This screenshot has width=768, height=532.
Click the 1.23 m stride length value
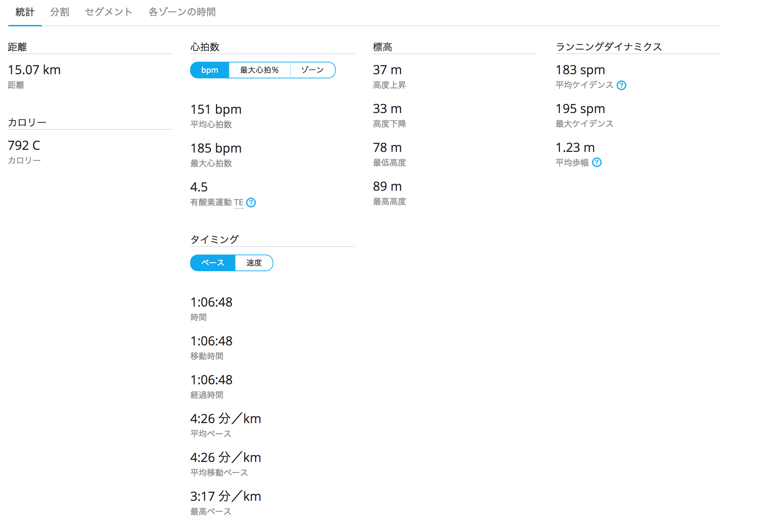point(575,147)
